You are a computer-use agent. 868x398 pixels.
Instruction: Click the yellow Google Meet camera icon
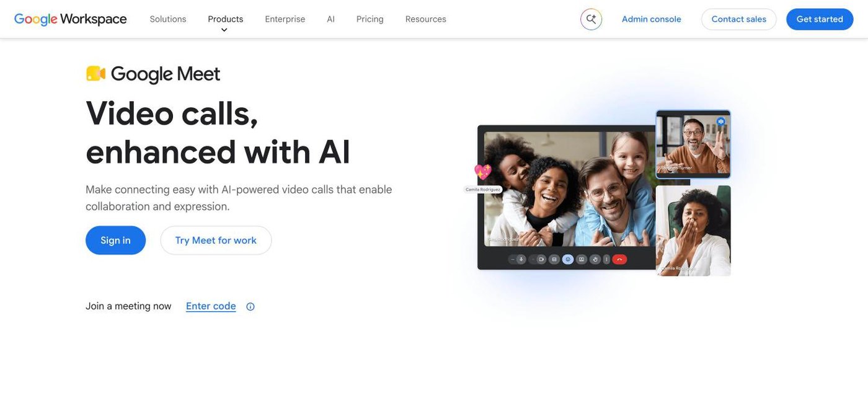(96, 74)
